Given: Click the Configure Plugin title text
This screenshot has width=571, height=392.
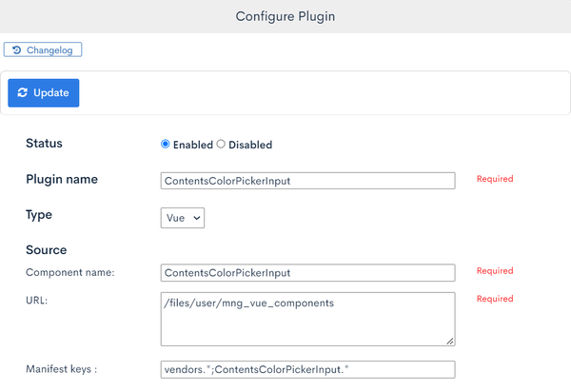Looking at the screenshot, I should (x=285, y=16).
